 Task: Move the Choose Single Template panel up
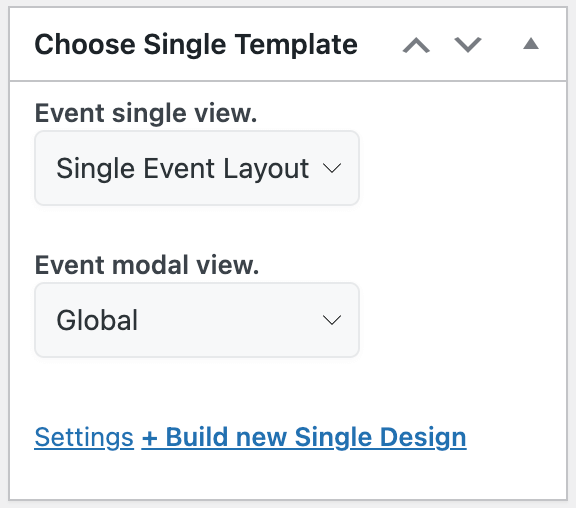pyautogui.click(x=416, y=45)
